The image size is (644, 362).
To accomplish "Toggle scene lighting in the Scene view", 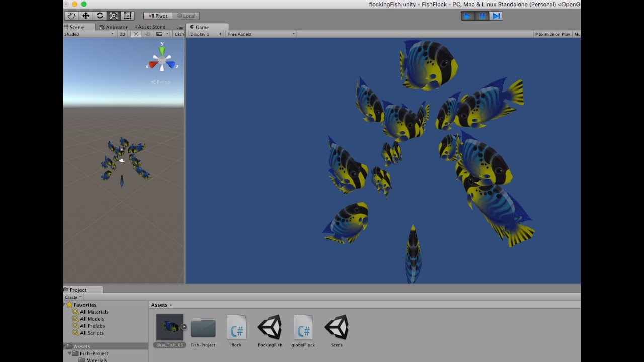I will pyautogui.click(x=136, y=34).
